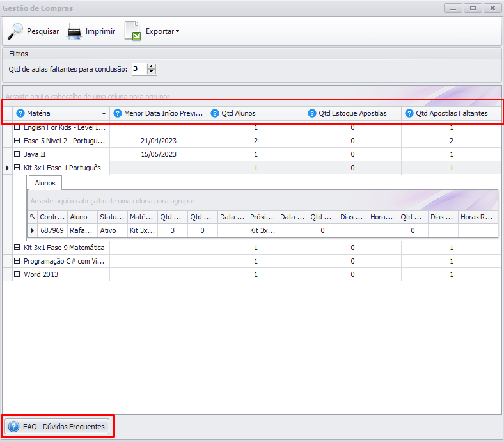Click help icon beside Qtd Apostilas Faltantes
The height and width of the screenshot is (442, 504).
coord(409,113)
